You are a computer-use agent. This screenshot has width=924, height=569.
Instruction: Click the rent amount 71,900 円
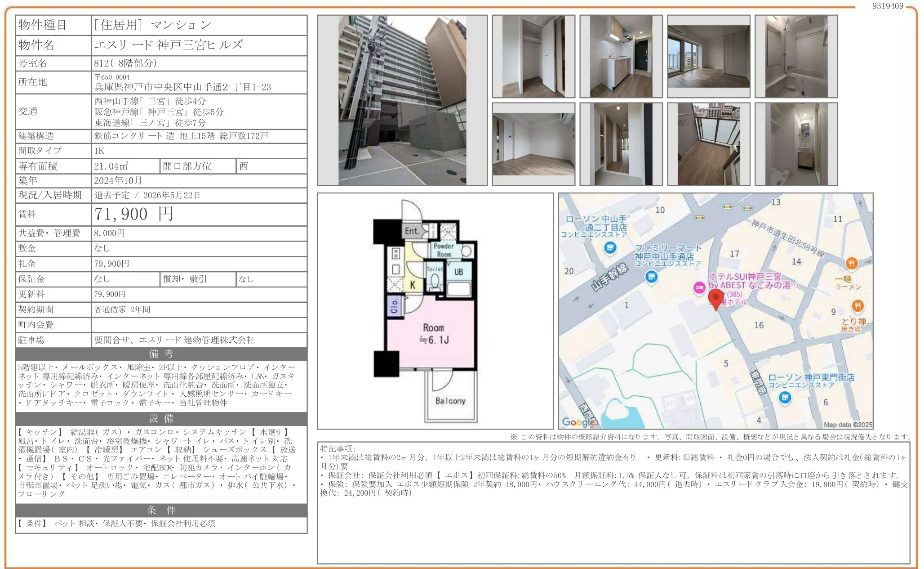click(133, 214)
